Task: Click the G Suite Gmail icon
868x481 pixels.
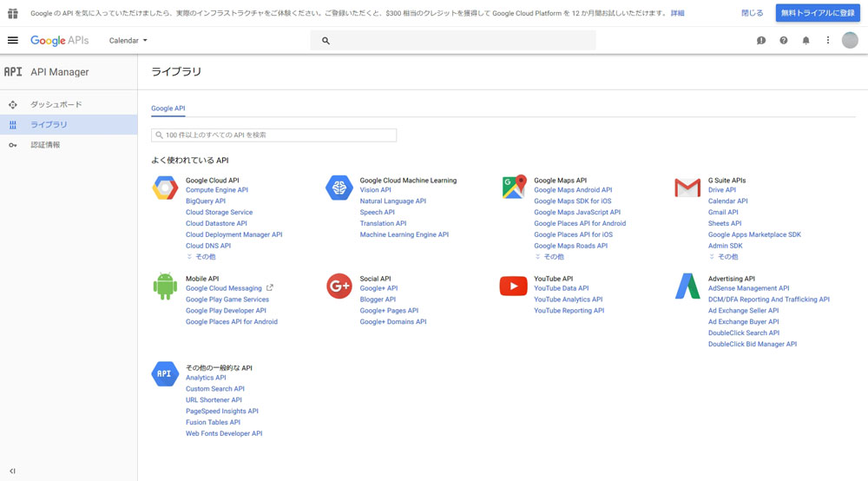Action: tap(687, 188)
